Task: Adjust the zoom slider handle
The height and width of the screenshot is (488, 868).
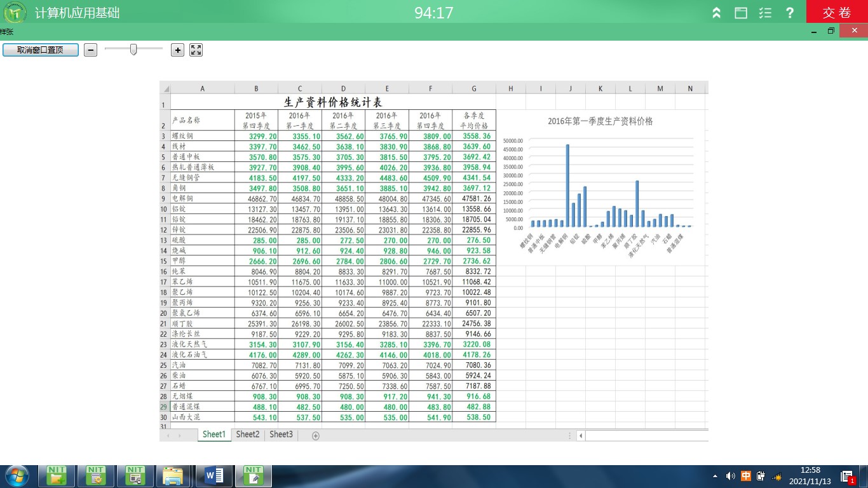Action: 133,50
